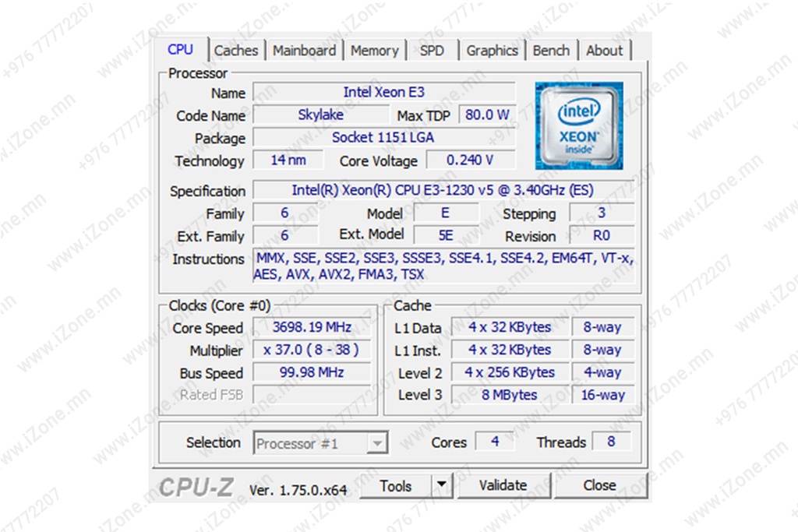Click the Level 3 8 MBytes value

[510, 395]
